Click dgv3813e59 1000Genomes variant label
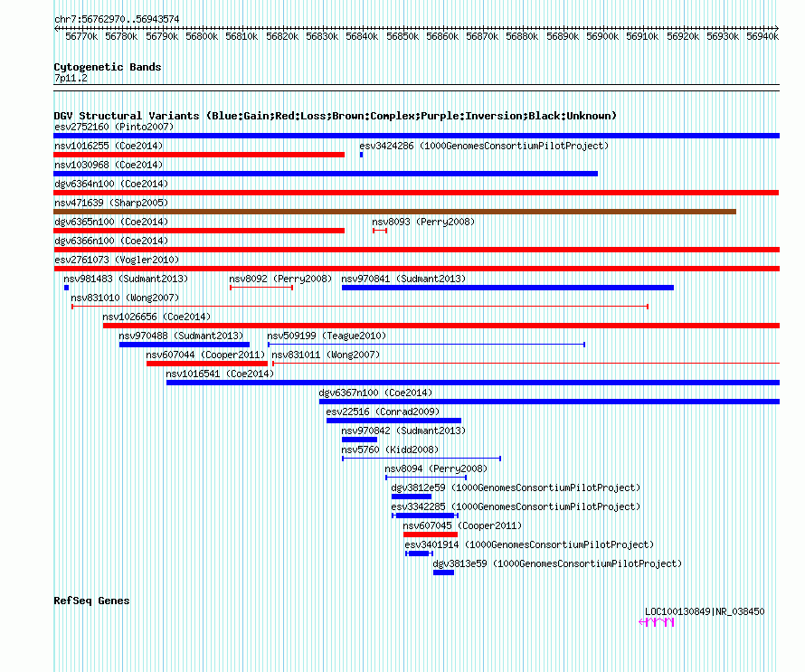This screenshot has width=805, height=672. pos(557,563)
